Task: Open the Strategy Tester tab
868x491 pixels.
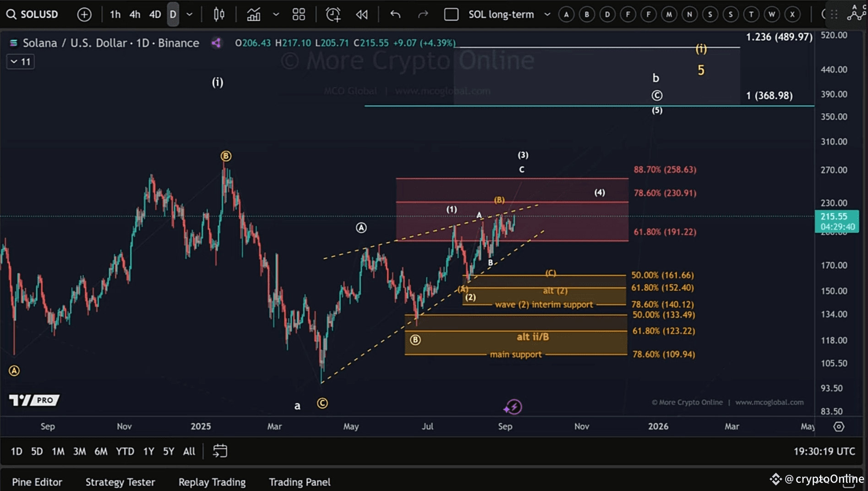Action: tap(120, 482)
